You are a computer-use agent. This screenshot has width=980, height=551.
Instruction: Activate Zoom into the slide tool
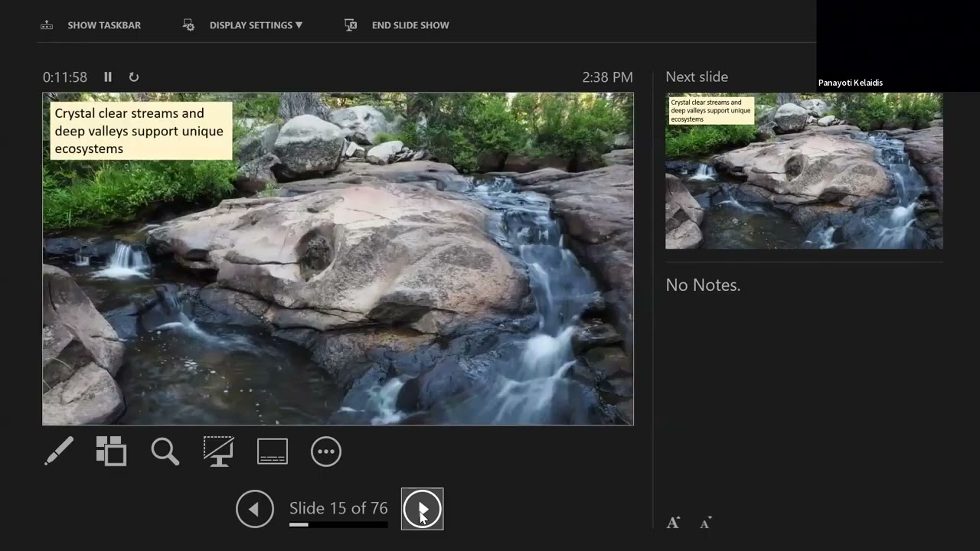(x=165, y=452)
